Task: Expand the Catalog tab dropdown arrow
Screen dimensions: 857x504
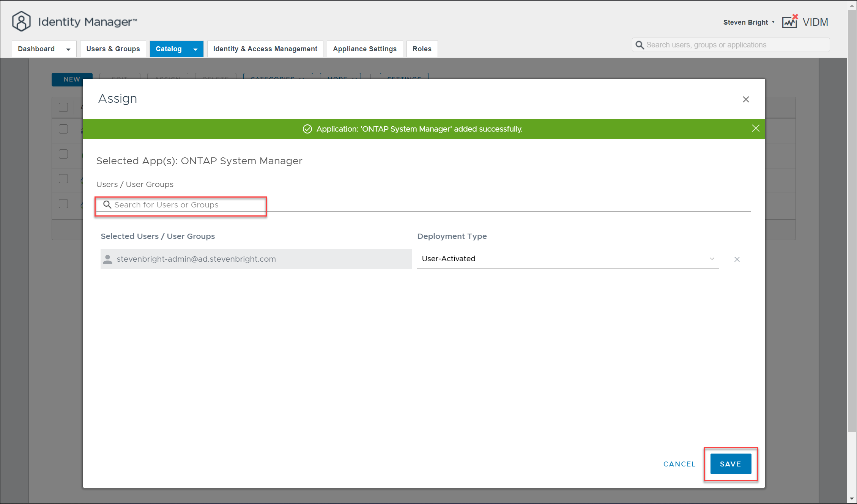Action: pyautogui.click(x=195, y=49)
